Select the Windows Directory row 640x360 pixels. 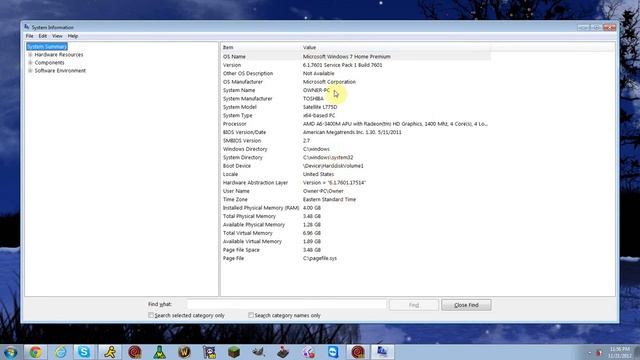coord(356,149)
